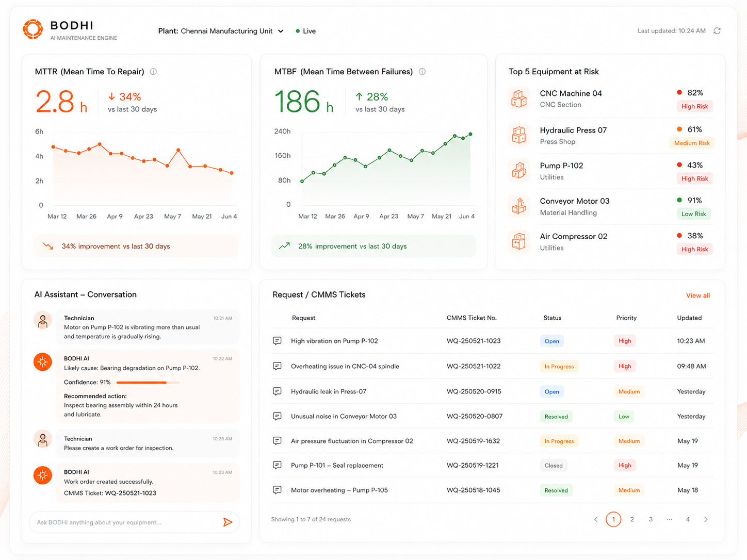The height and width of the screenshot is (560, 747).
Task: Open chat icon for CNC-04 spindle ticket
Action: point(277,366)
